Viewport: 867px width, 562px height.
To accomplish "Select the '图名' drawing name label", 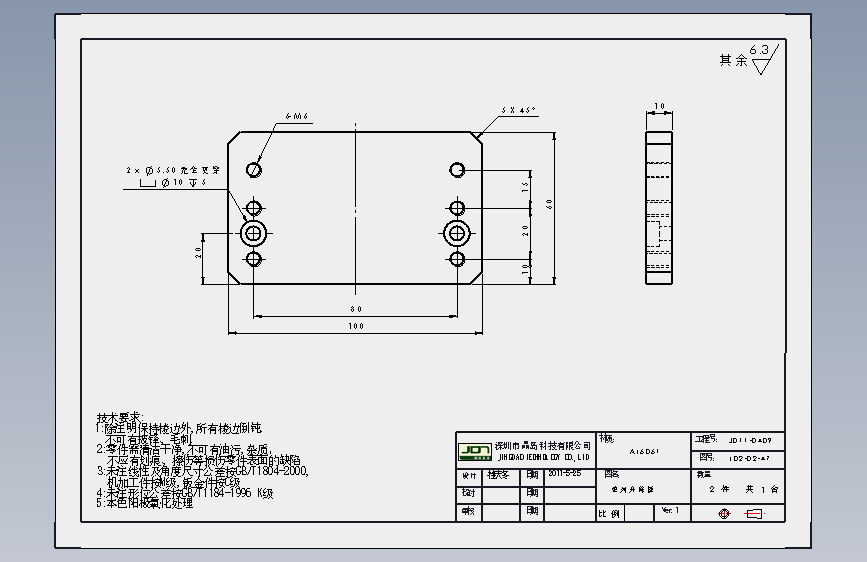I will point(612,474).
